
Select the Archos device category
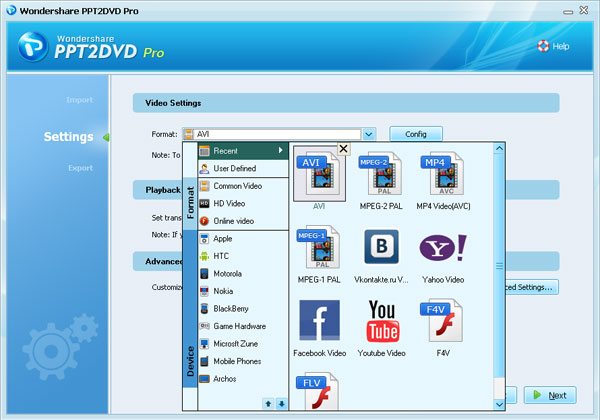243,379
